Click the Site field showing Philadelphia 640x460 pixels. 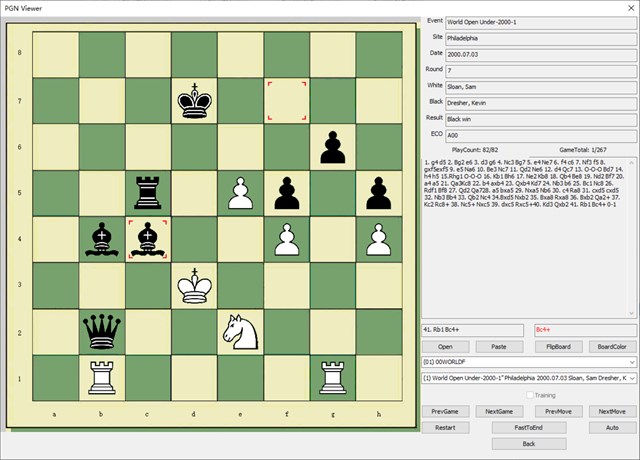tap(541, 38)
